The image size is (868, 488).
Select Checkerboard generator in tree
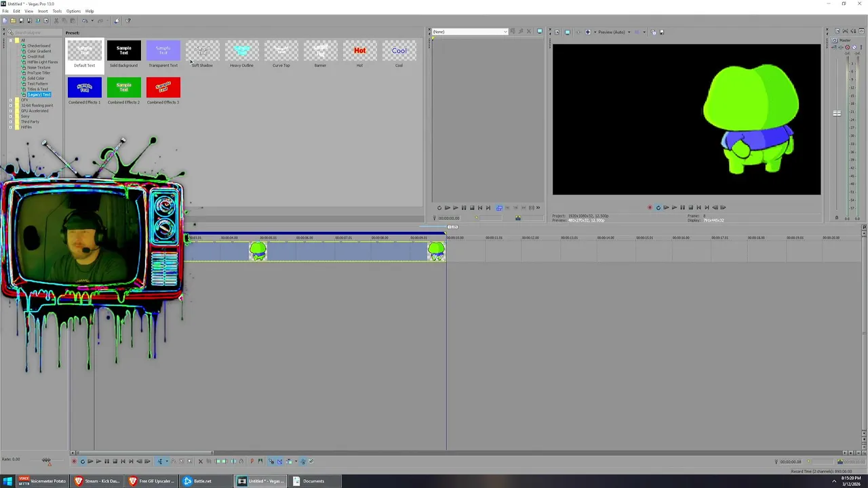pyautogui.click(x=39, y=46)
